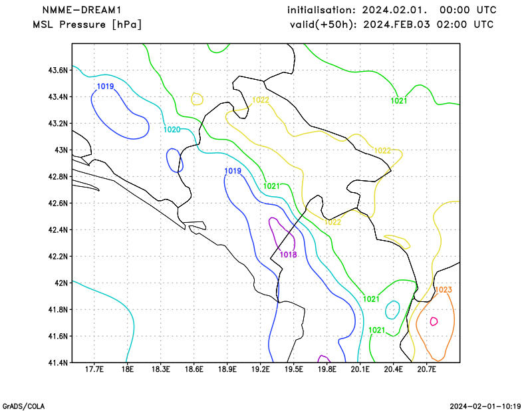Click the 41.6N latitude label
Viewport: 532px width, 411px height.
(x=58, y=337)
